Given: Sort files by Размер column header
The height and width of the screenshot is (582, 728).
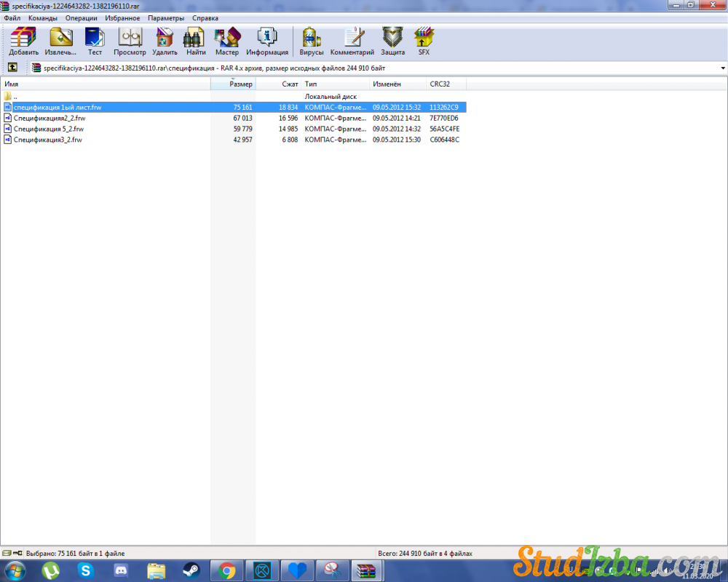Looking at the screenshot, I should click(x=233, y=84).
